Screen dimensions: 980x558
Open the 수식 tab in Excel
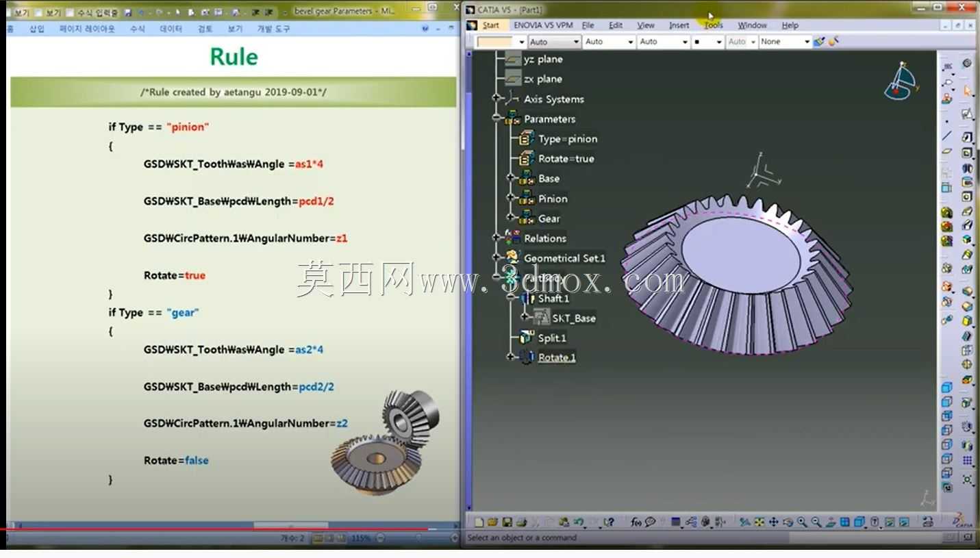pos(137,29)
